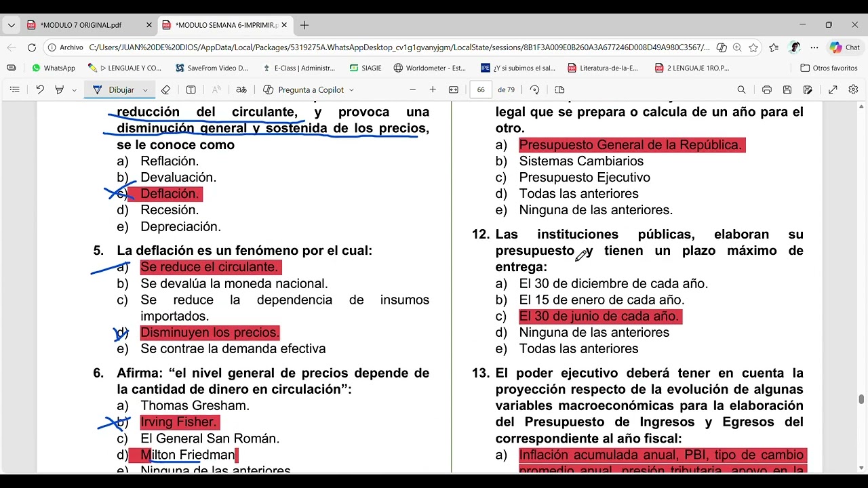Open the browser profile avatar
Screen dimensions: 868x488
(795, 47)
